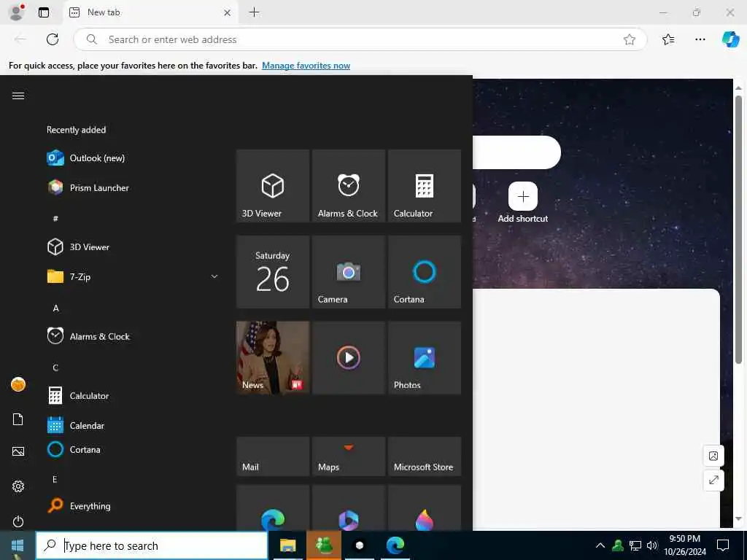Open Edge tab actions menu
This screenshot has height=560, width=747.
(x=44, y=12)
